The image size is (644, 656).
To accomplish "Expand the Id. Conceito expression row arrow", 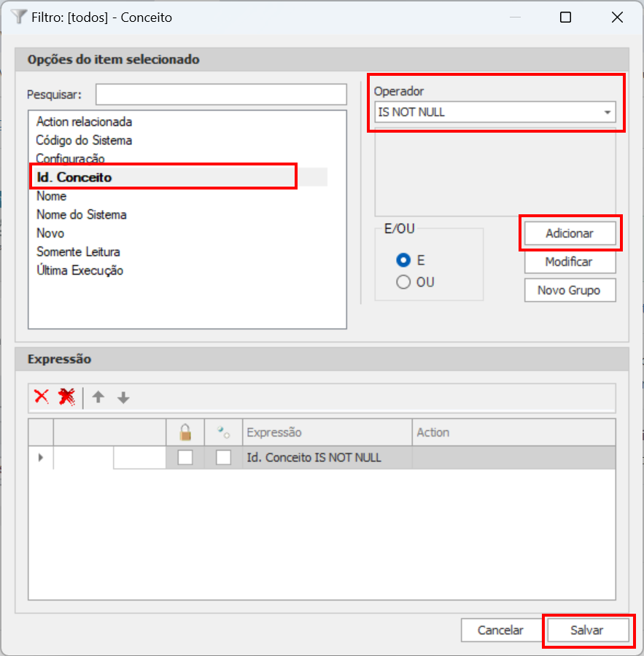I will (x=41, y=457).
